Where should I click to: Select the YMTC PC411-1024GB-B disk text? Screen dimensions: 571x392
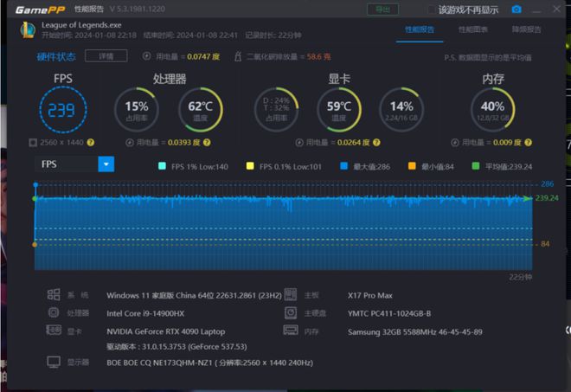point(389,313)
